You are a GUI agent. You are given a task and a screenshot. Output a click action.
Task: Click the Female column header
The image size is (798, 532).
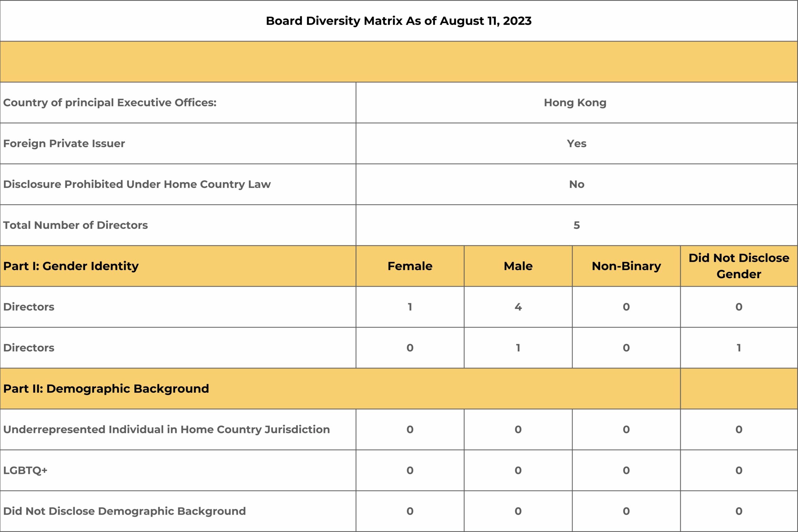coord(410,266)
